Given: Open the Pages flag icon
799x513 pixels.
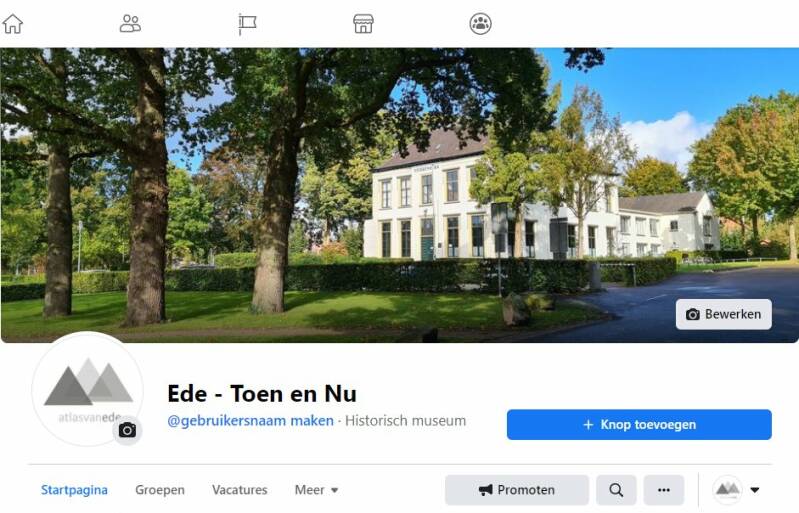Looking at the screenshot, I should click(x=248, y=24).
